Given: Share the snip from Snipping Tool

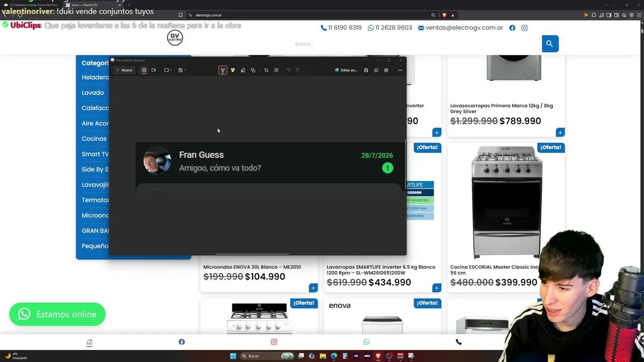Looking at the screenshot, I should [386, 70].
